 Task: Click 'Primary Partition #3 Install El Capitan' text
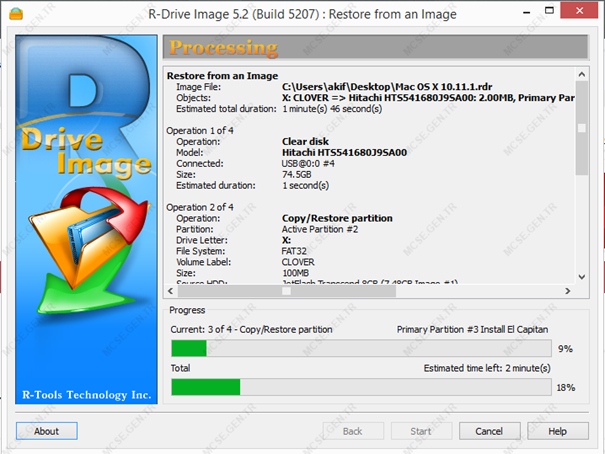click(x=472, y=329)
